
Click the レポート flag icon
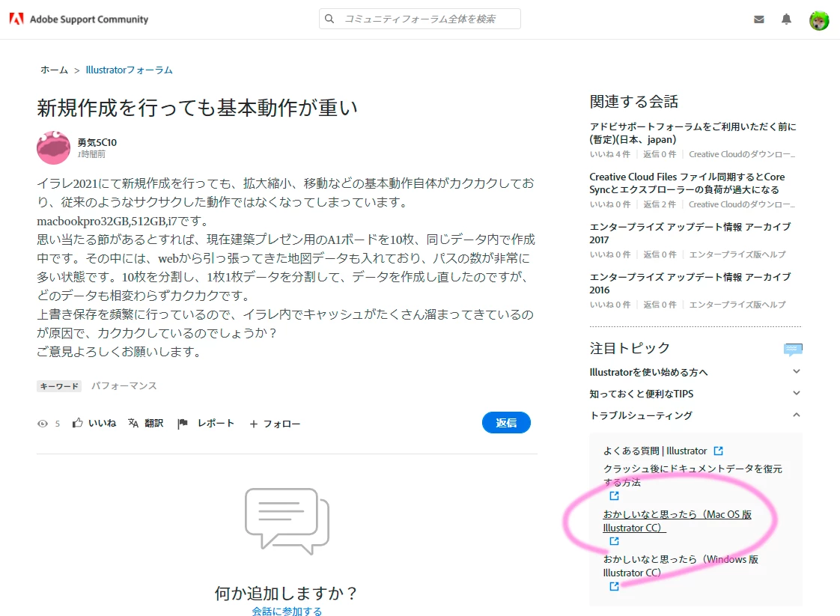tap(183, 423)
